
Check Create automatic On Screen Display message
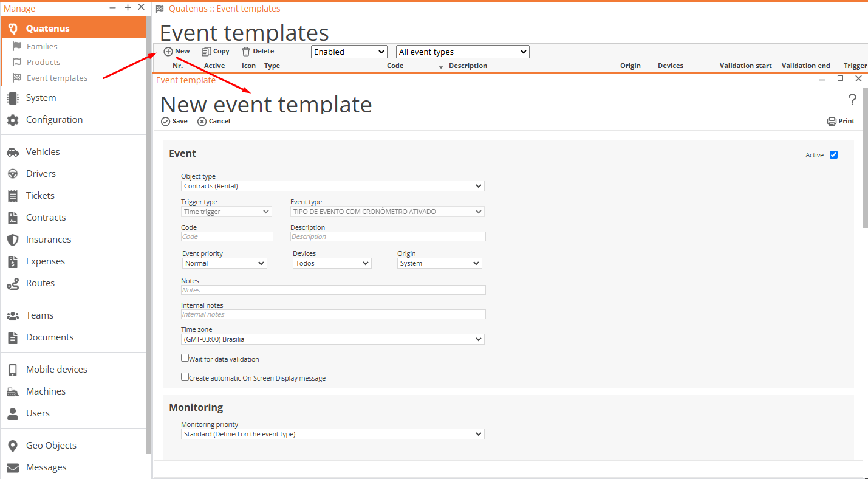(185, 377)
